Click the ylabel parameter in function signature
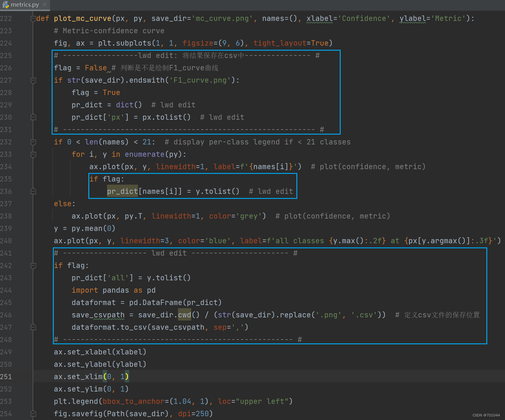The height and width of the screenshot is (420, 505). 413,19
